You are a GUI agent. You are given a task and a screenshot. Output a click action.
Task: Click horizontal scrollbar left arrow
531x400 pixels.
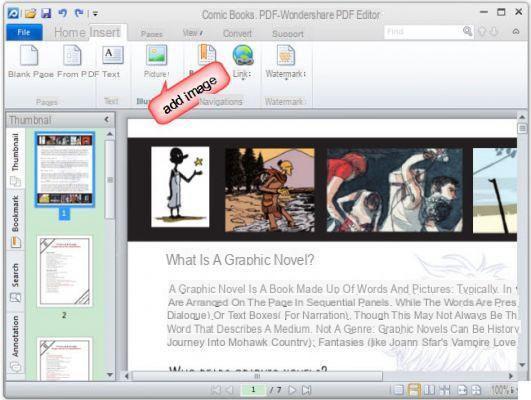[x=127, y=376]
